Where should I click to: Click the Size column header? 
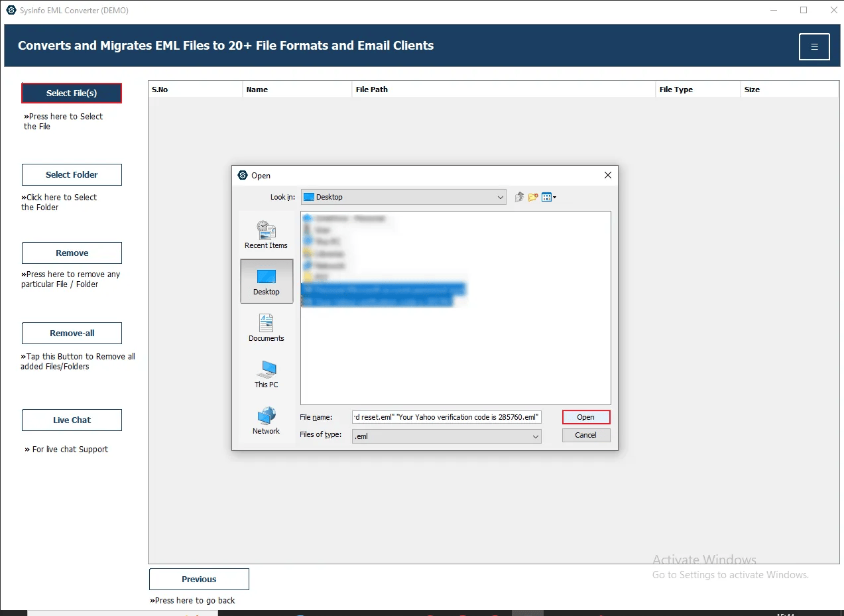[x=789, y=90]
